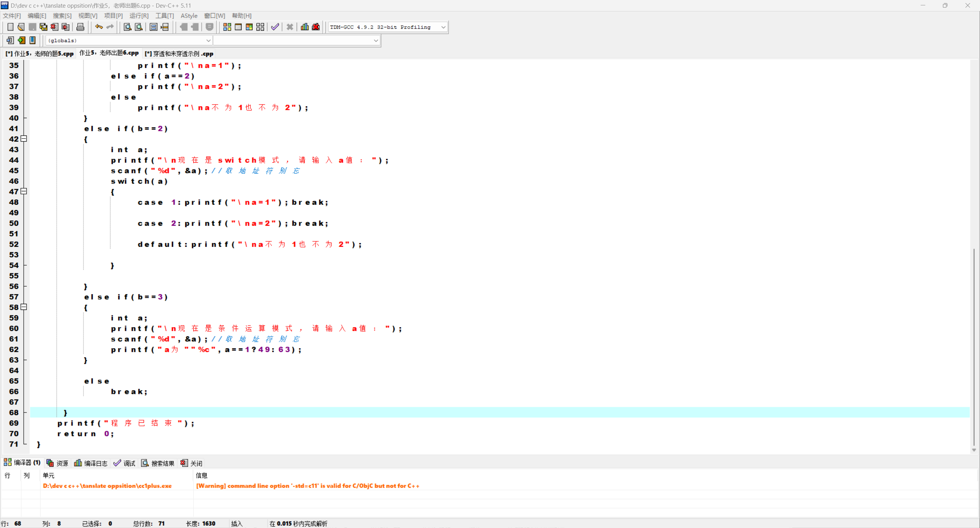The height and width of the screenshot is (528, 980).
Task: Click the Profile analysis bar-chart icon
Action: coord(305,27)
